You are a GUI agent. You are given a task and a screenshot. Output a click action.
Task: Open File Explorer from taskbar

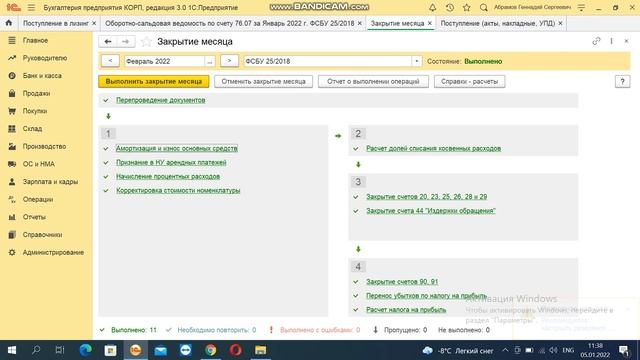pyautogui.click(x=260, y=350)
